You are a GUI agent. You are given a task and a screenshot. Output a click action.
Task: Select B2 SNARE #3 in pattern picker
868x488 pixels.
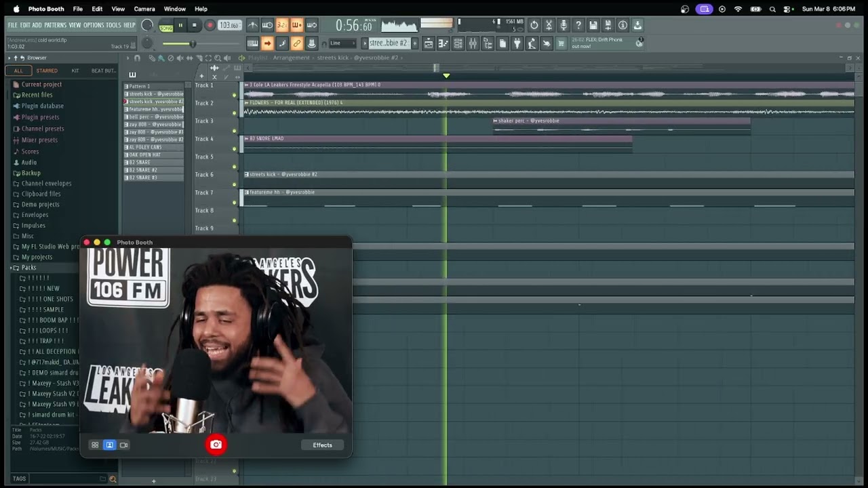point(153,178)
